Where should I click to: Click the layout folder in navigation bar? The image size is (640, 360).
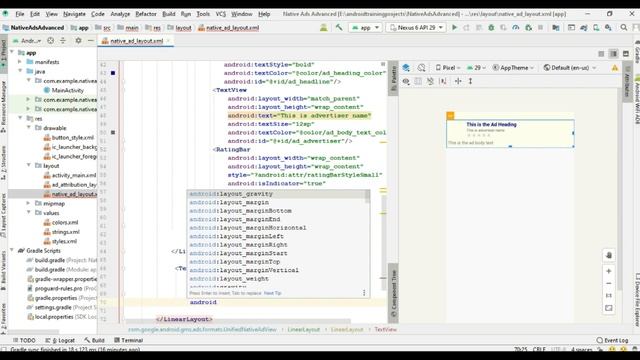180,28
